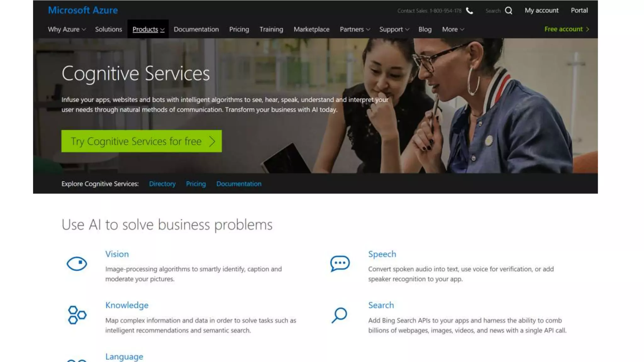Open the Language heading link
The width and height of the screenshot is (644, 362).
[124, 357]
